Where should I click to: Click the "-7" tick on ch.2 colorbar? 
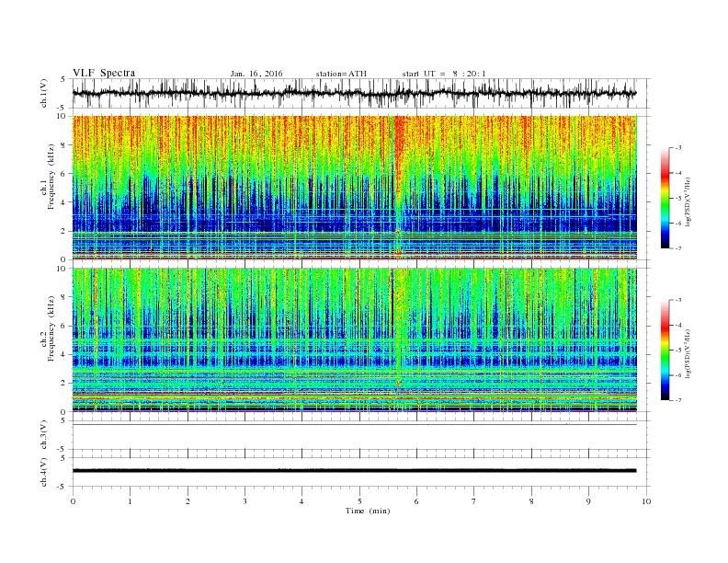click(678, 400)
